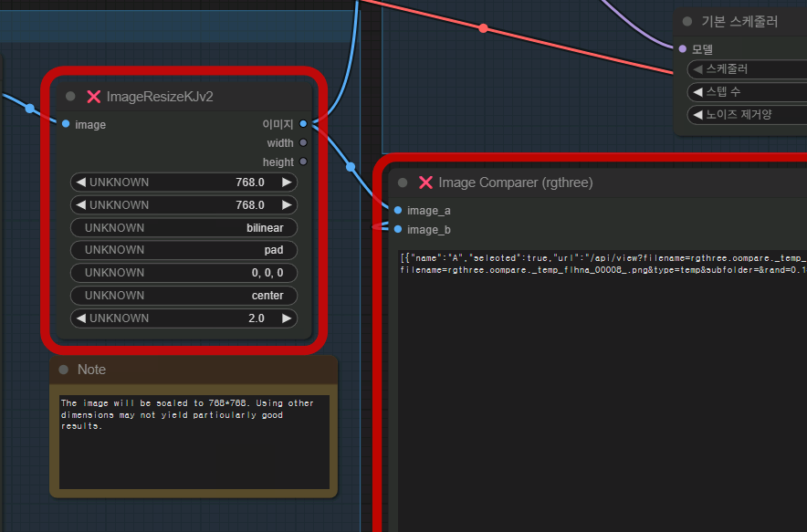The image size is (807, 532).
Task: Click the red X icon on Image Comparer
Action: [x=424, y=183]
